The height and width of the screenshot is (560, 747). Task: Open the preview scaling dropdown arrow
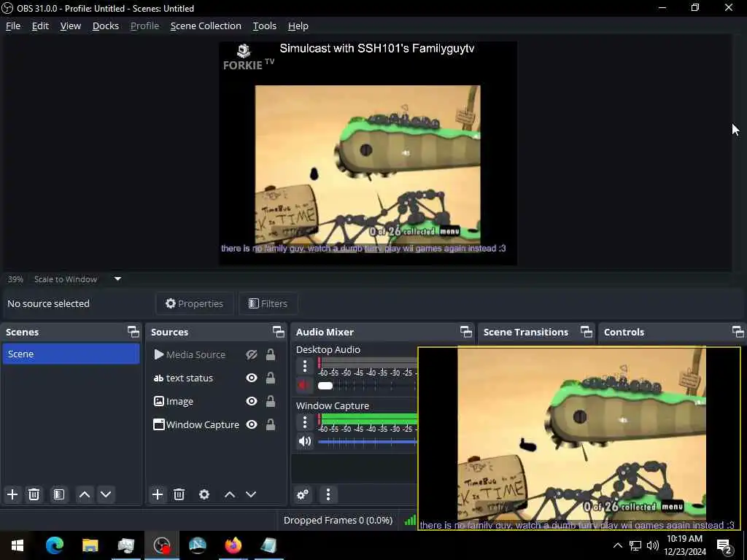coord(117,279)
